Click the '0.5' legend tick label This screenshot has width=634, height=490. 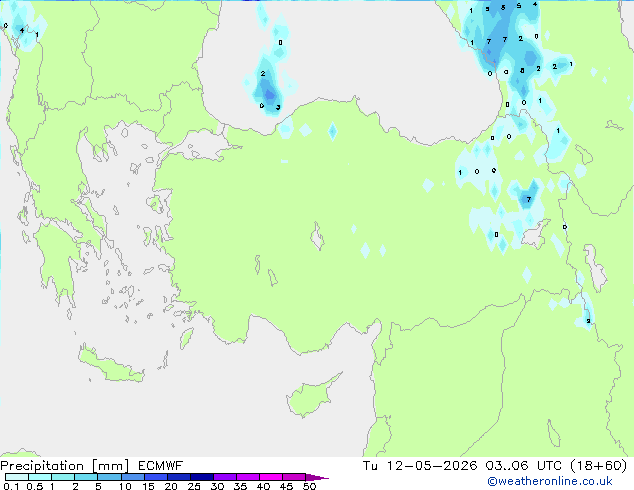(34, 486)
